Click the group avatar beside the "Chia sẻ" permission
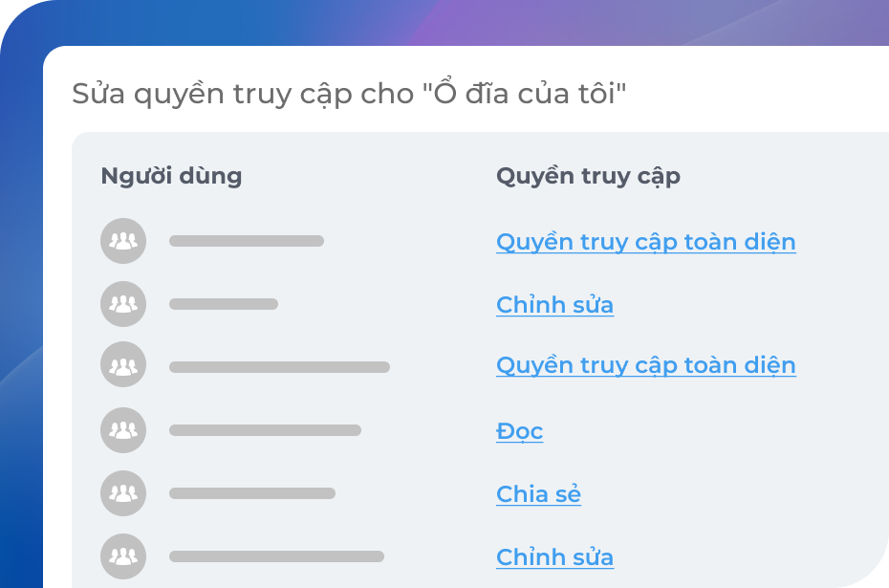 tap(123, 493)
